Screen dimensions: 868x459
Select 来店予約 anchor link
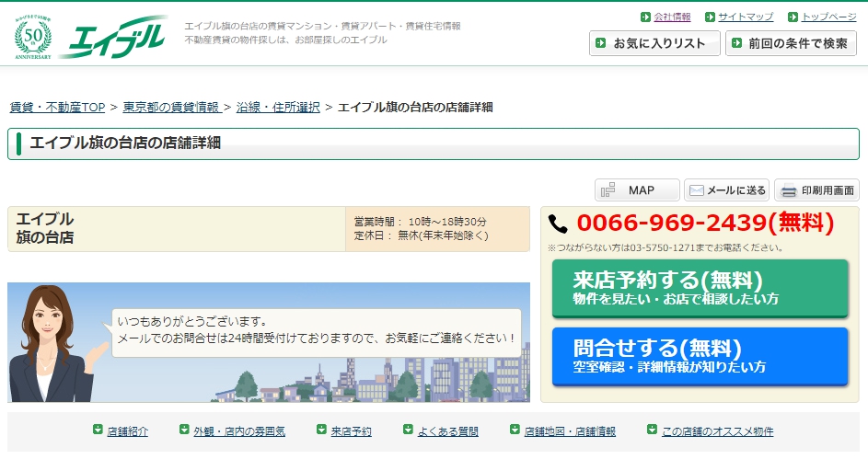tap(351, 431)
